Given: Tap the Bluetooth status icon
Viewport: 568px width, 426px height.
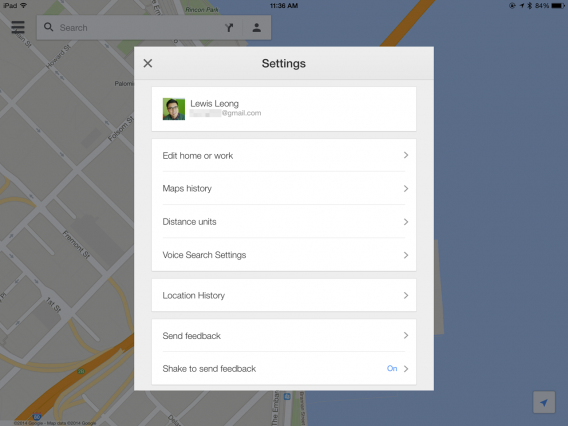Looking at the screenshot, I should pyautogui.click(x=530, y=5).
